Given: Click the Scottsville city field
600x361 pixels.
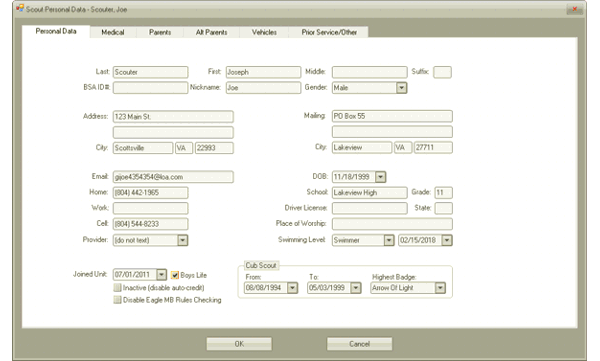Looking at the screenshot, I should point(143,148).
